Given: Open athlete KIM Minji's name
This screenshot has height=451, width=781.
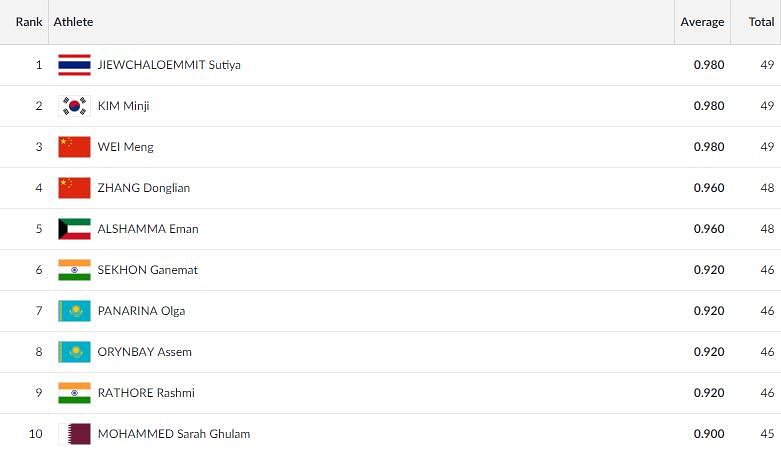Looking at the screenshot, I should [x=124, y=106].
